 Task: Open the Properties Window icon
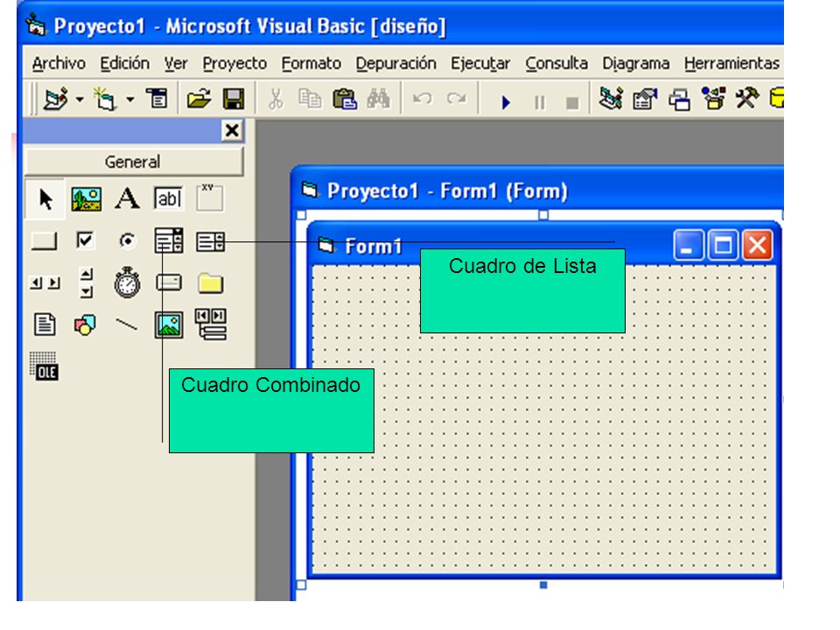pyautogui.click(x=645, y=99)
